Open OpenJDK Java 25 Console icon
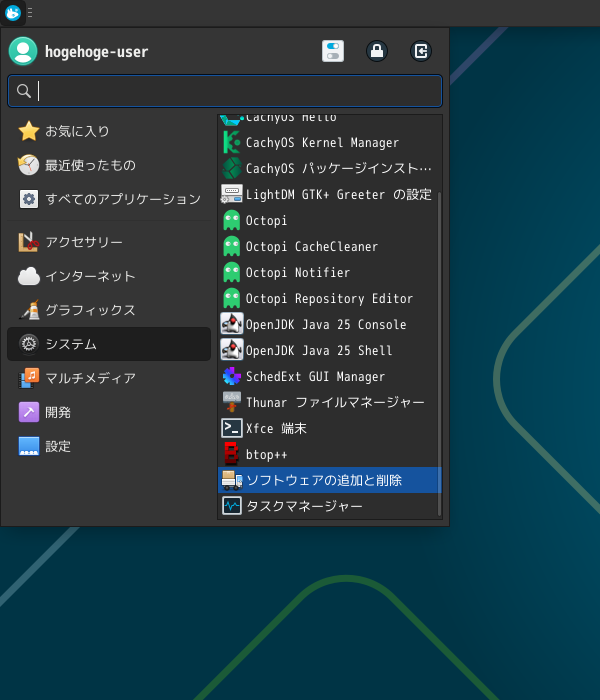 pos(232,324)
